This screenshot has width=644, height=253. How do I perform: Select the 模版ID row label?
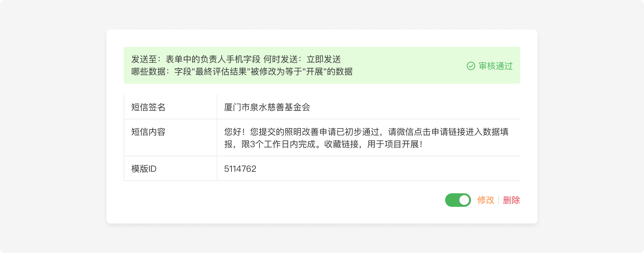pos(144,169)
